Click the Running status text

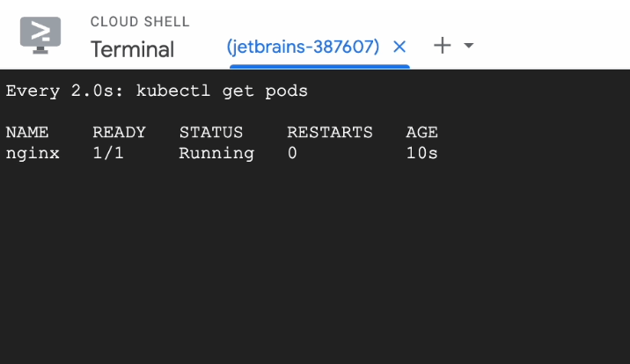[x=216, y=154]
